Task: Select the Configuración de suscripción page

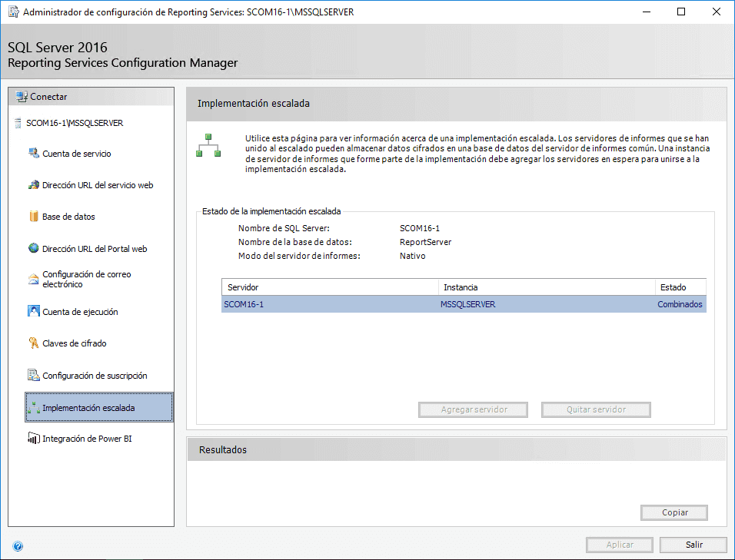Action: pyautogui.click(x=95, y=376)
